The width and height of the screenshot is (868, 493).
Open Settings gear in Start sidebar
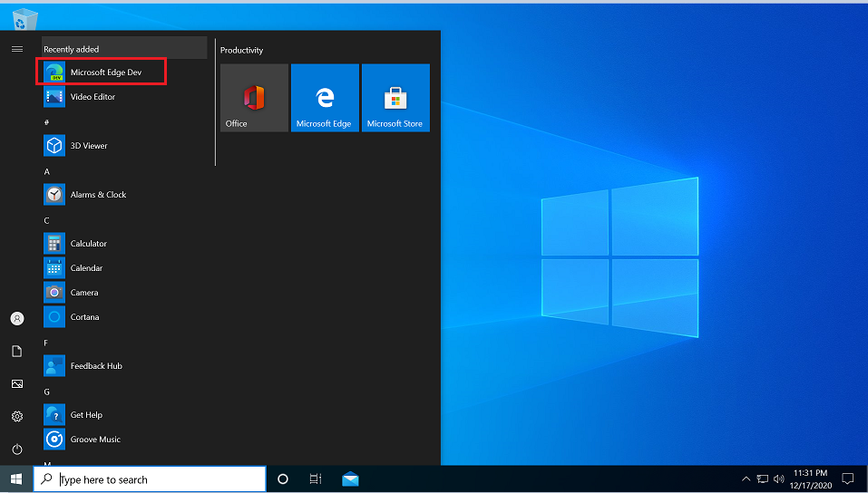tap(17, 417)
